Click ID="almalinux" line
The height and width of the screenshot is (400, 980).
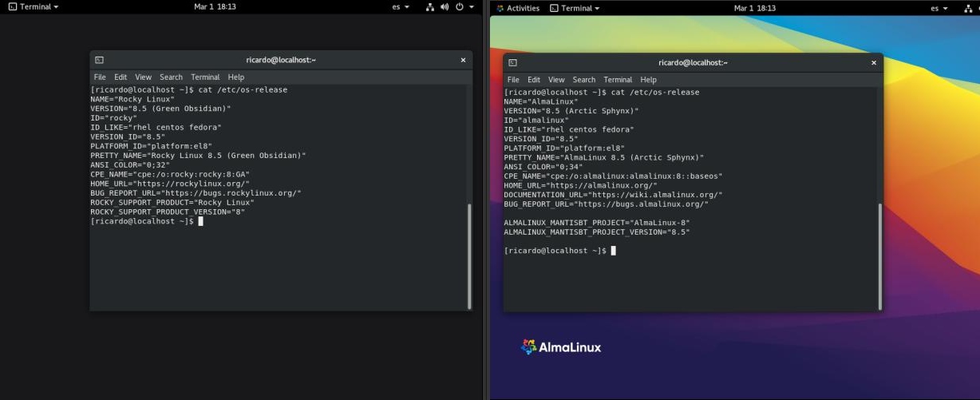(x=536, y=121)
